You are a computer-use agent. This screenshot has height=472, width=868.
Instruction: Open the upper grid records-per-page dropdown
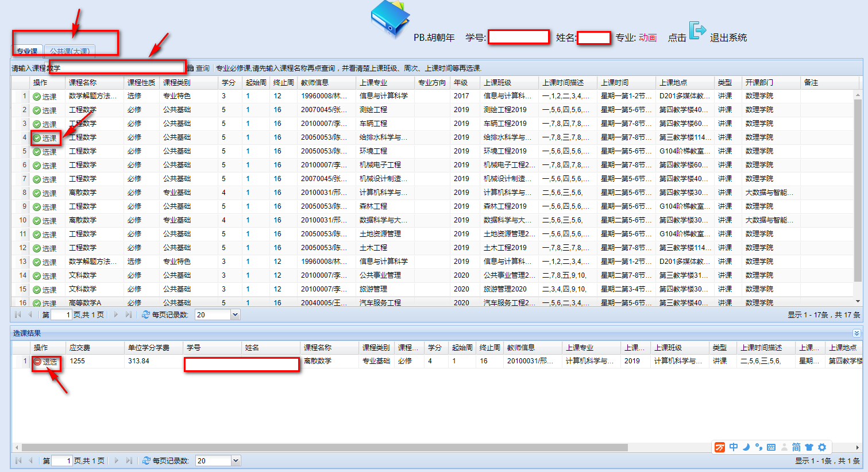(x=235, y=315)
